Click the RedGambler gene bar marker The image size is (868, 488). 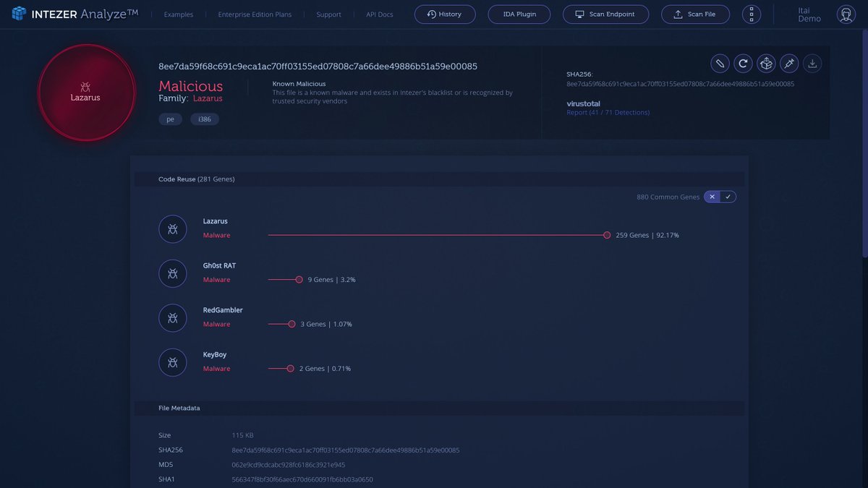(x=292, y=324)
